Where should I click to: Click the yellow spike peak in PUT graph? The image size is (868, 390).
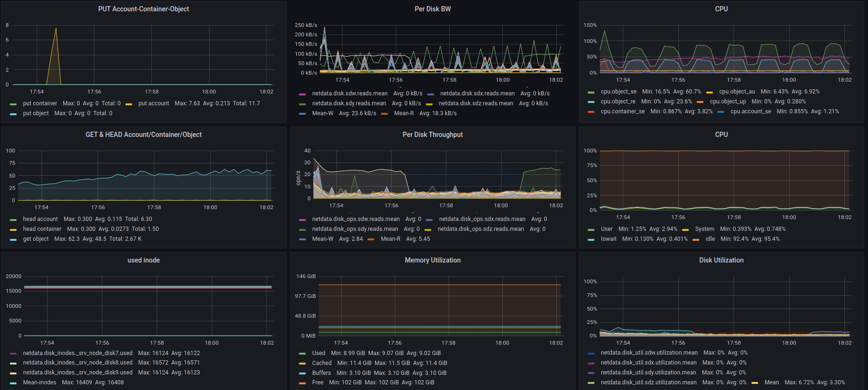(x=56, y=28)
